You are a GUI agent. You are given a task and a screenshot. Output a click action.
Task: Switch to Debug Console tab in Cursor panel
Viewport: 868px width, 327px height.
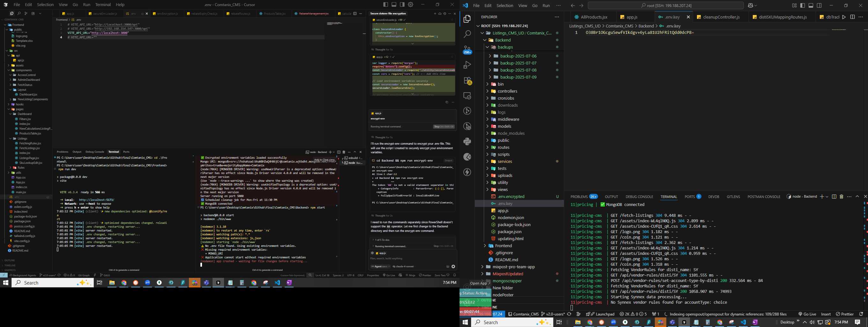(95, 152)
